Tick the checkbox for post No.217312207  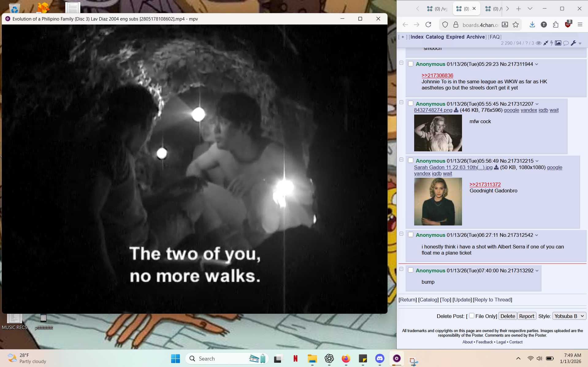point(410,104)
